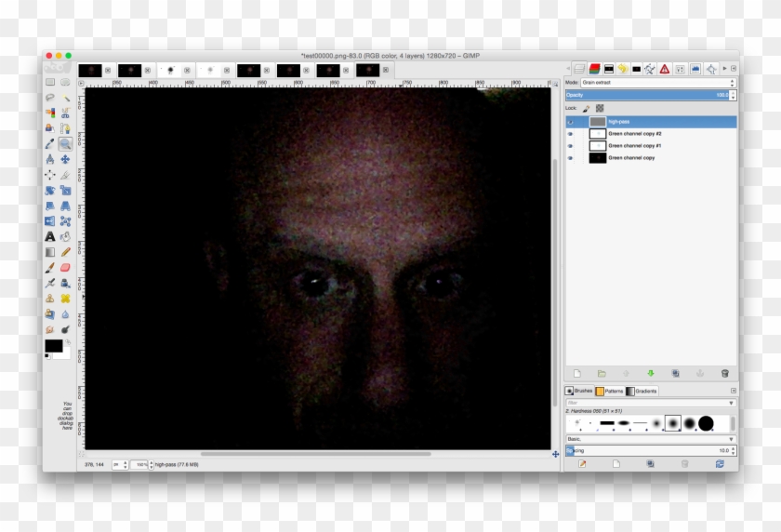Duplicate the selected layer
The width and height of the screenshot is (781, 532).
pyautogui.click(x=675, y=373)
